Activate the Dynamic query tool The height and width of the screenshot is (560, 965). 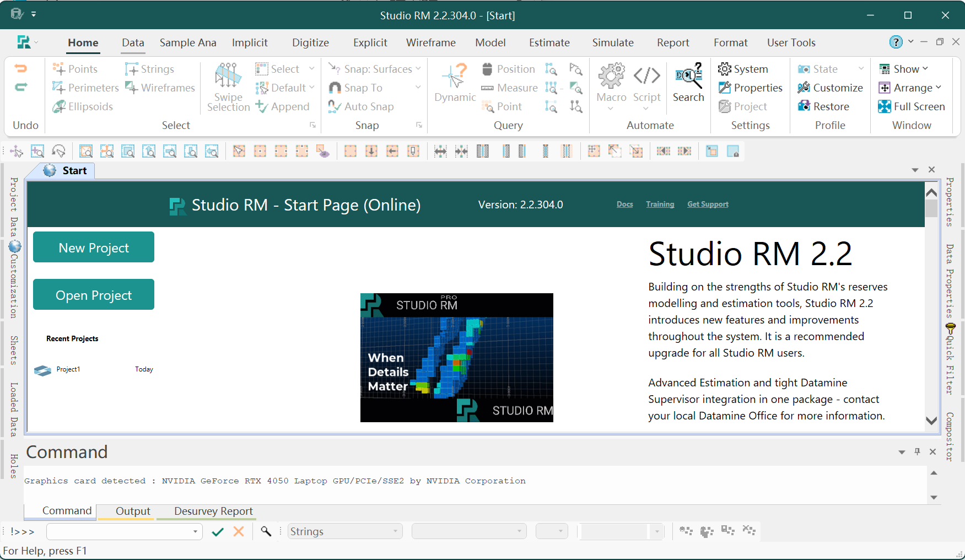coord(455,83)
